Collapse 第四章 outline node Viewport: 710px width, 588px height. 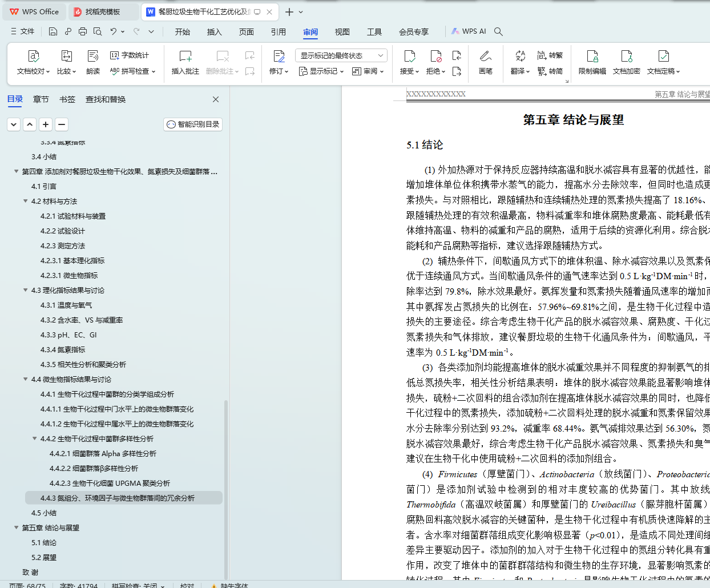point(16,171)
